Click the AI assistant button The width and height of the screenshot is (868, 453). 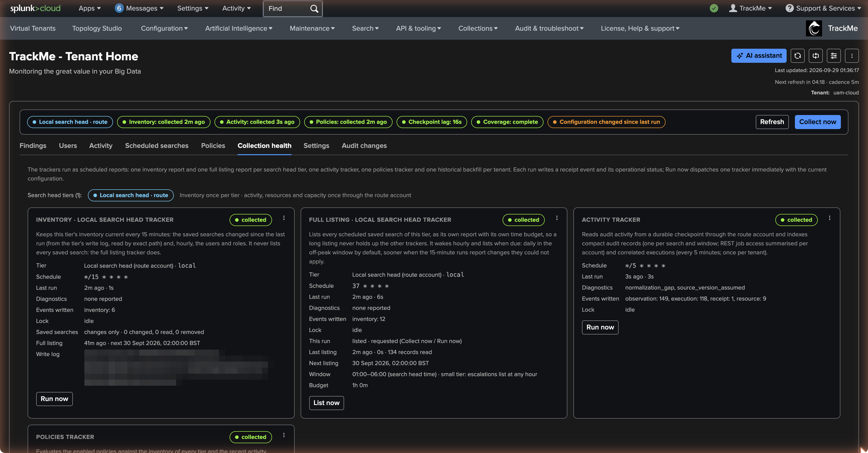(758, 55)
